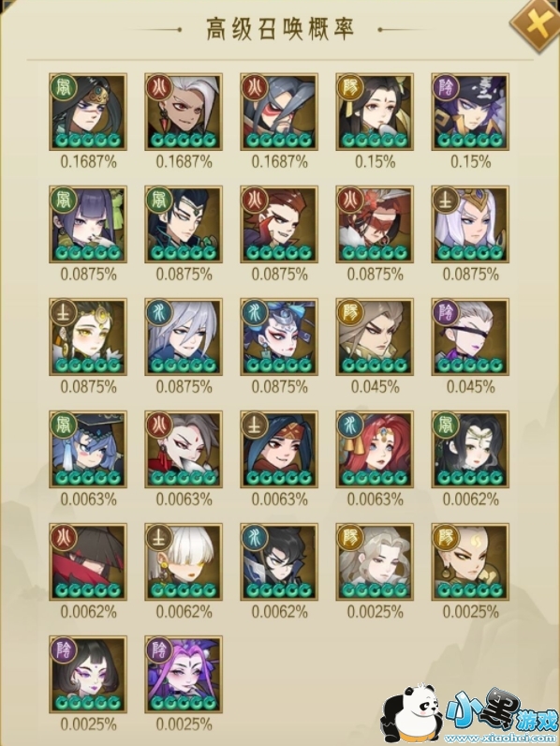Click wind element badge on first hero
The image size is (560, 746).
coord(64,87)
